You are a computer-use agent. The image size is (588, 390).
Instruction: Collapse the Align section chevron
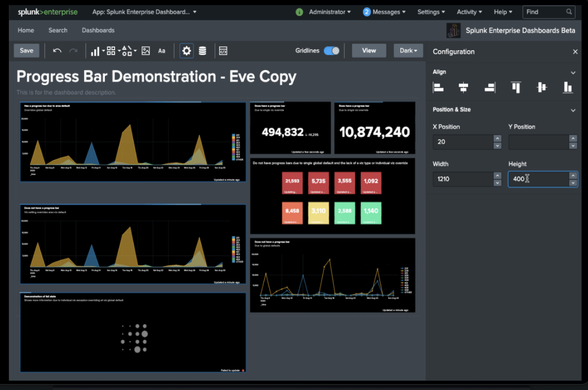573,73
